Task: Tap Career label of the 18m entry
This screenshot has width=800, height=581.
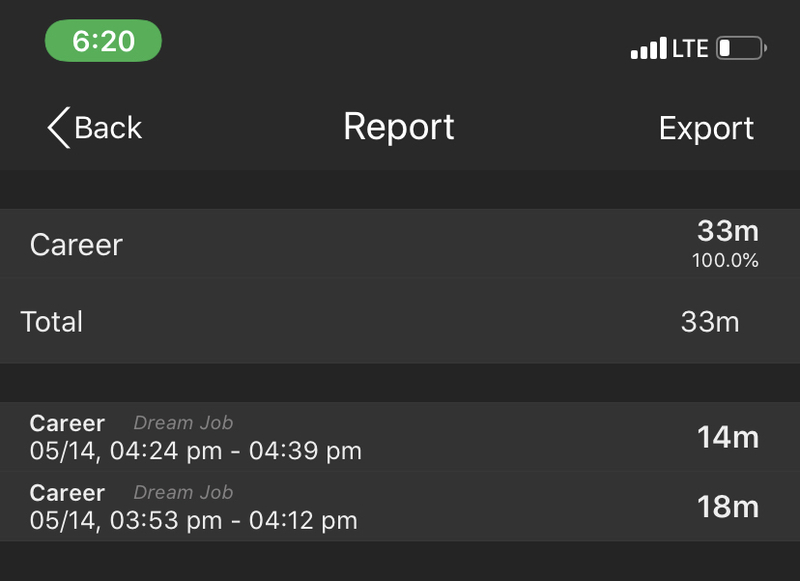Action: [x=67, y=493]
